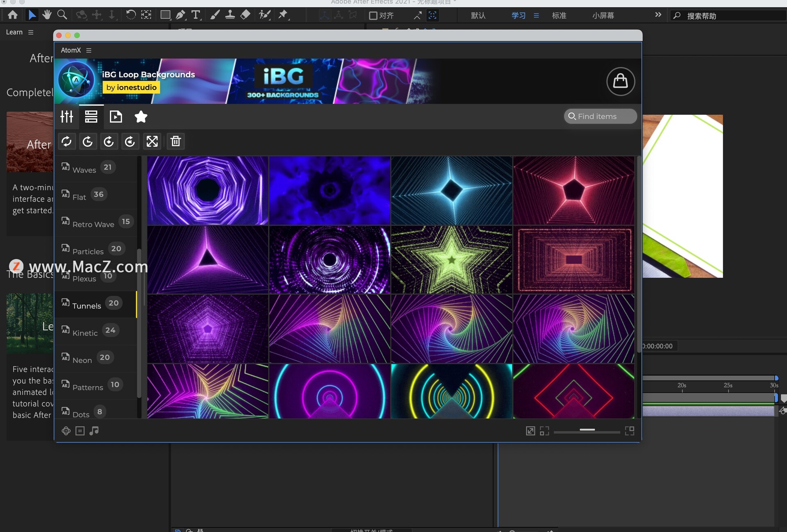
Task: Open the AtomX panel hamburger menu
Action: tap(89, 50)
